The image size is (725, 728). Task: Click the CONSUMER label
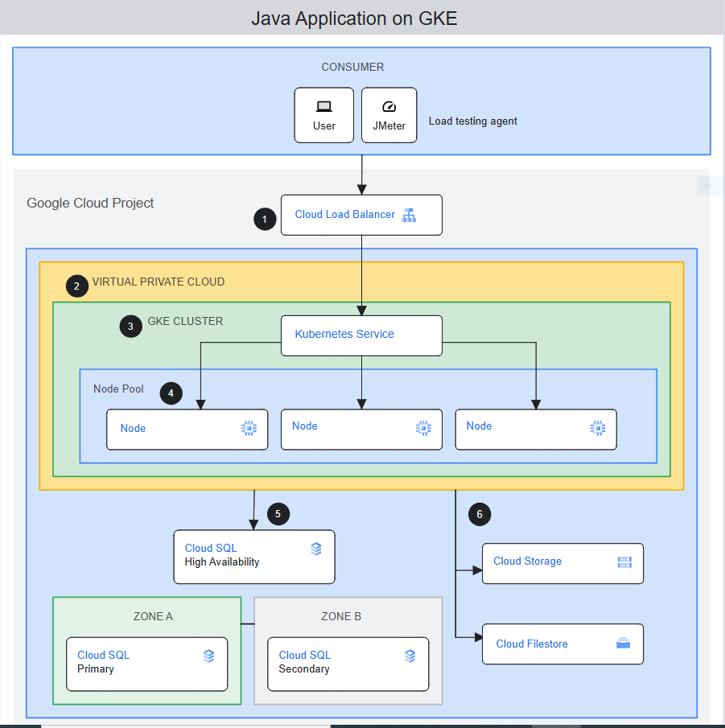pos(352,67)
